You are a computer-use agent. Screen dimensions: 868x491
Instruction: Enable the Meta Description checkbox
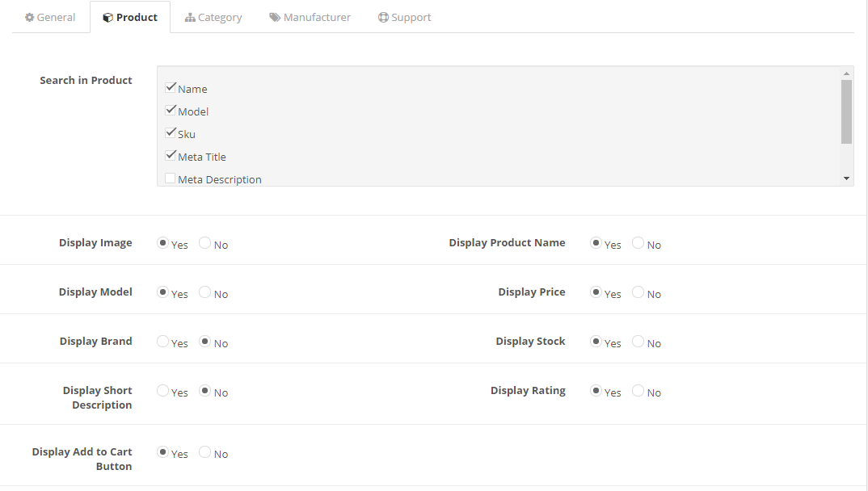(171, 178)
